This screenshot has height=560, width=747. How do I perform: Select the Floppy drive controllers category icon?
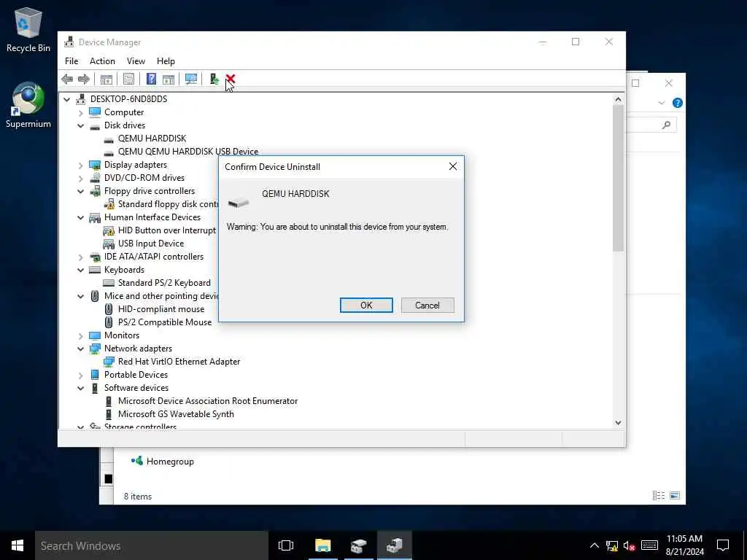95,191
